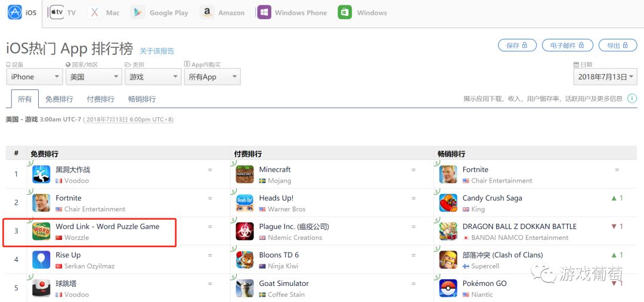Open the 游戏 category dropdown

coord(153,77)
